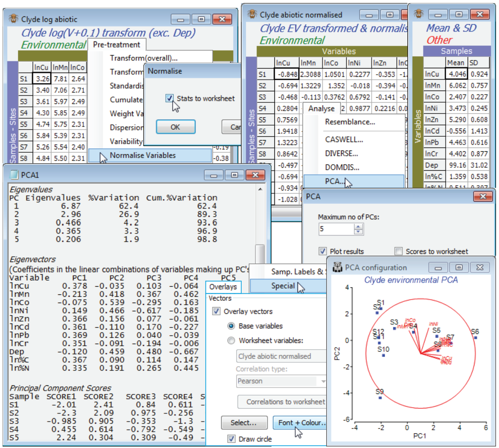Click row header S5 in normalised worksheet
The image size is (499, 448).
[266, 120]
